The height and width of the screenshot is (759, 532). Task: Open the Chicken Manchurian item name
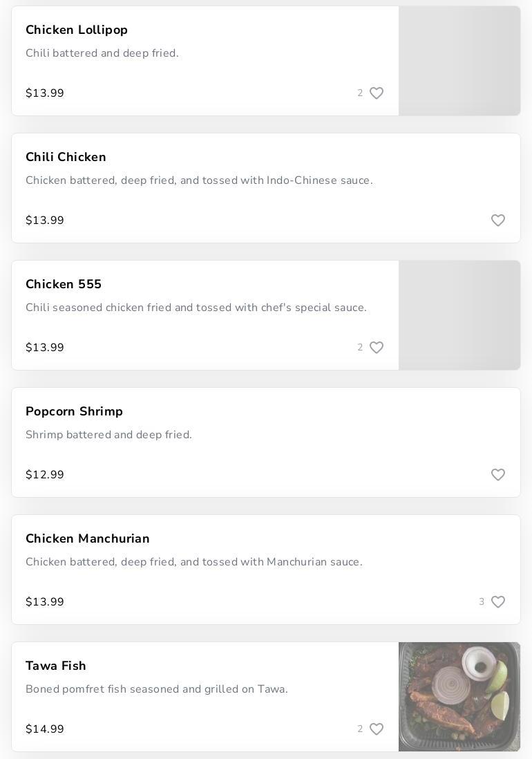click(88, 538)
